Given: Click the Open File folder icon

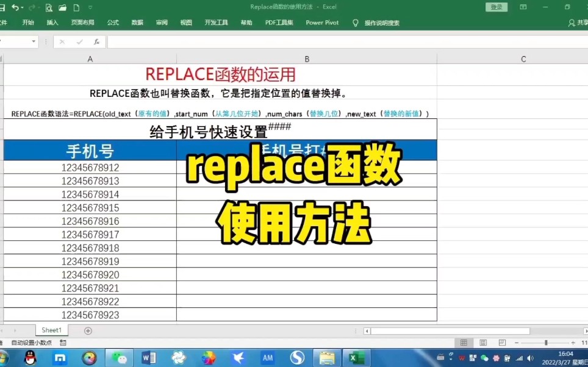Looking at the screenshot, I should coord(62,8).
